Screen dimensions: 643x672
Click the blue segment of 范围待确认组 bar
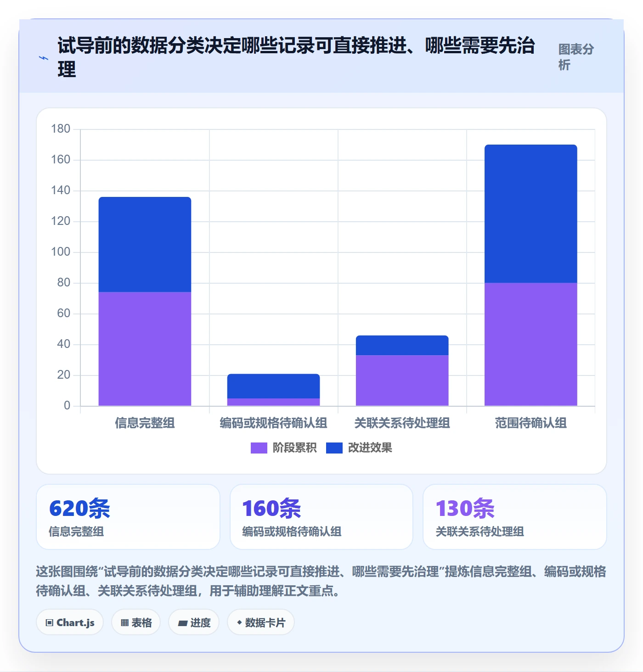tap(530, 213)
